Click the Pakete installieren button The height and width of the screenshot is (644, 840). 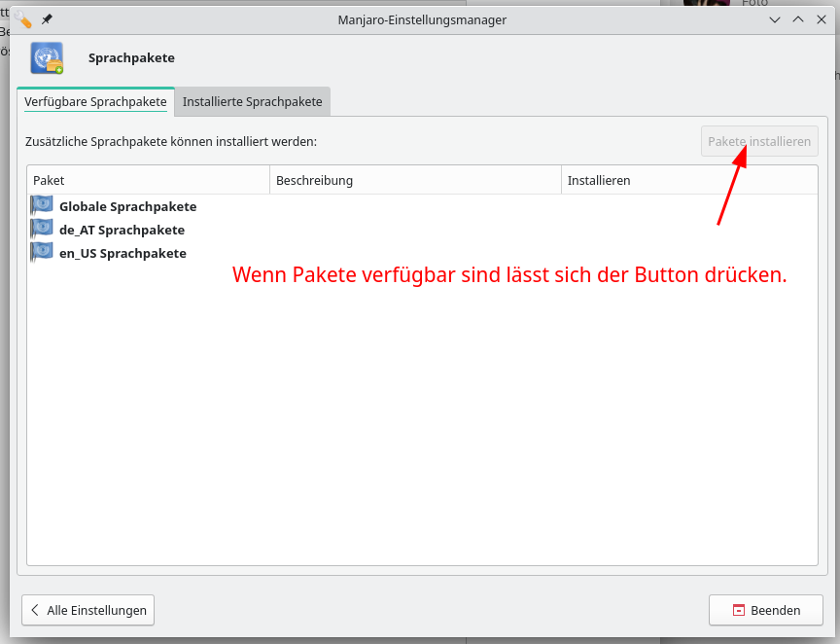759,142
